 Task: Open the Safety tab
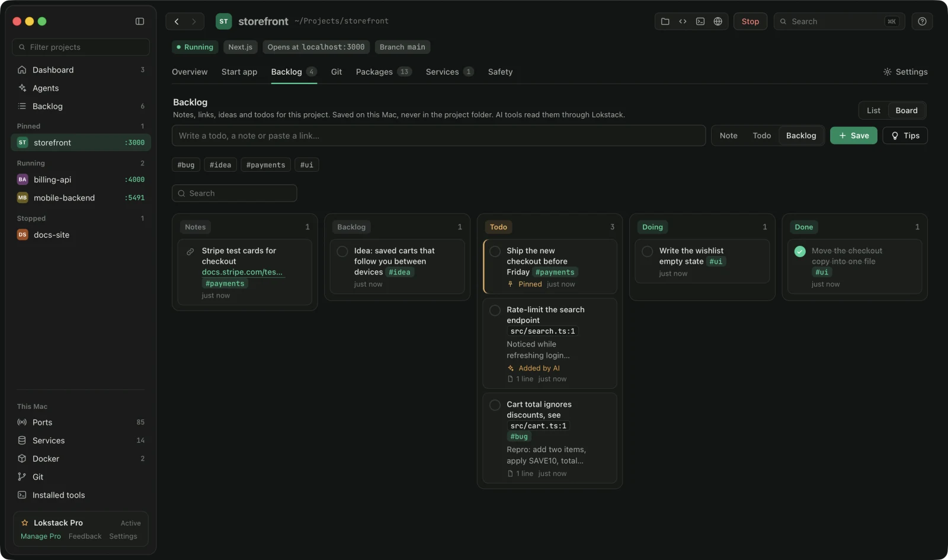pos(500,72)
